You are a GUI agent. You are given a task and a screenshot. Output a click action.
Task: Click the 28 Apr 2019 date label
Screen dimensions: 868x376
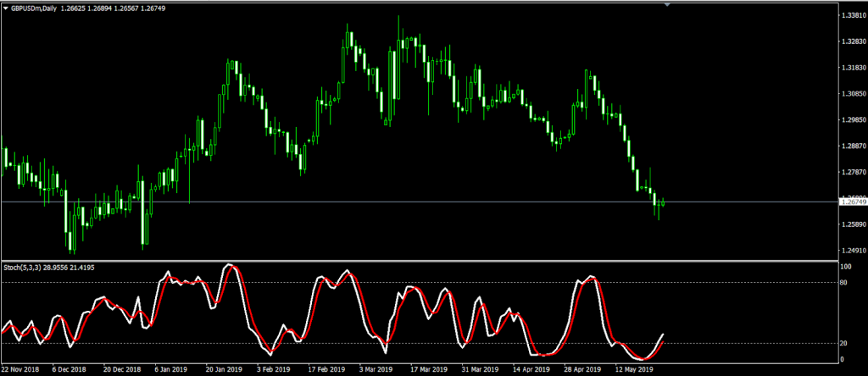(x=583, y=369)
